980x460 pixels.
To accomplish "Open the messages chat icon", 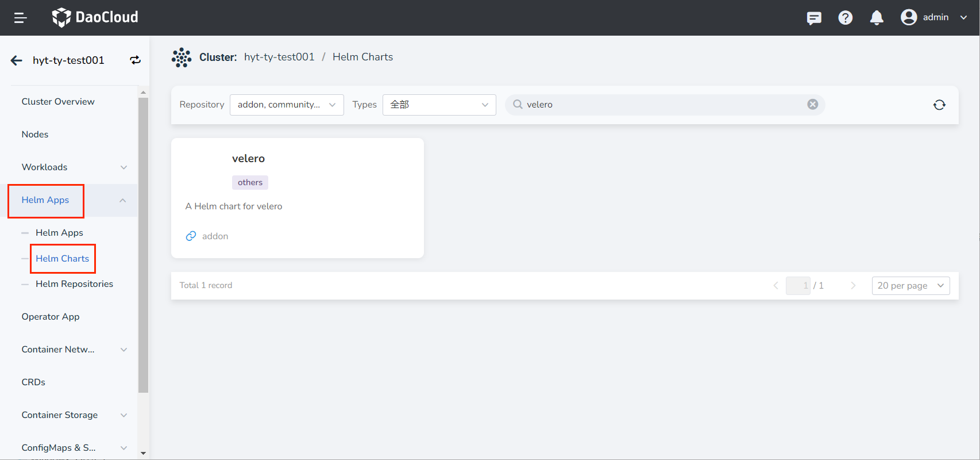I will [x=814, y=18].
